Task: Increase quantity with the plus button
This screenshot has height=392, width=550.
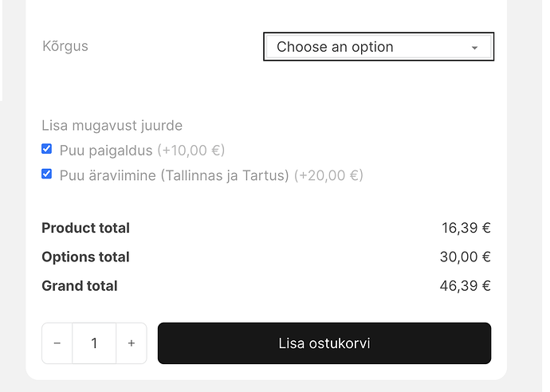Action: point(132,343)
